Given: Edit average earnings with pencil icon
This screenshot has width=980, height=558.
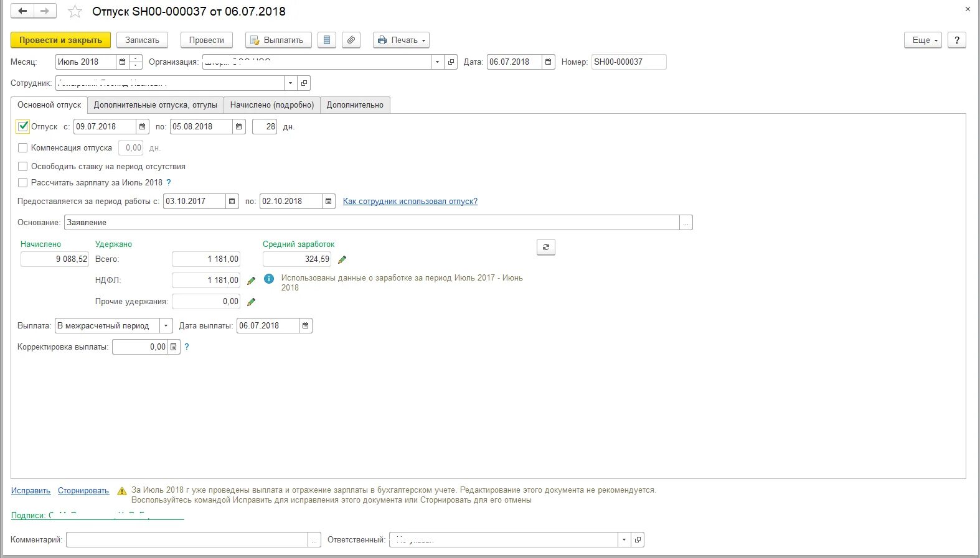Looking at the screenshot, I should tap(342, 259).
